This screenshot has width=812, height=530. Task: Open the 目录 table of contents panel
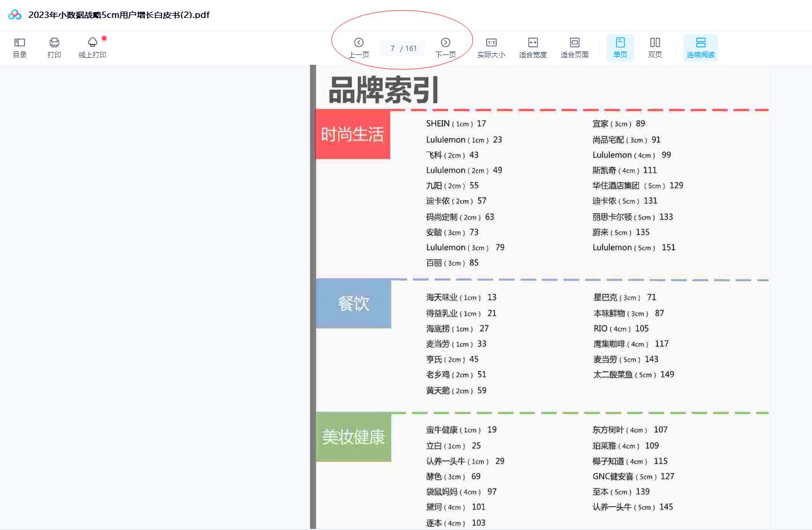coord(20,47)
